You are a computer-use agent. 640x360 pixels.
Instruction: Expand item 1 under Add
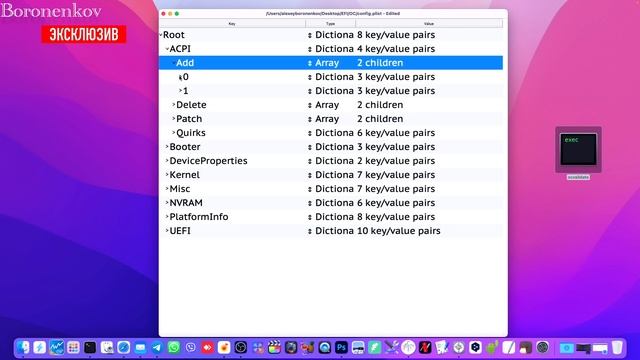pyautogui.click(x=180, y=91)
